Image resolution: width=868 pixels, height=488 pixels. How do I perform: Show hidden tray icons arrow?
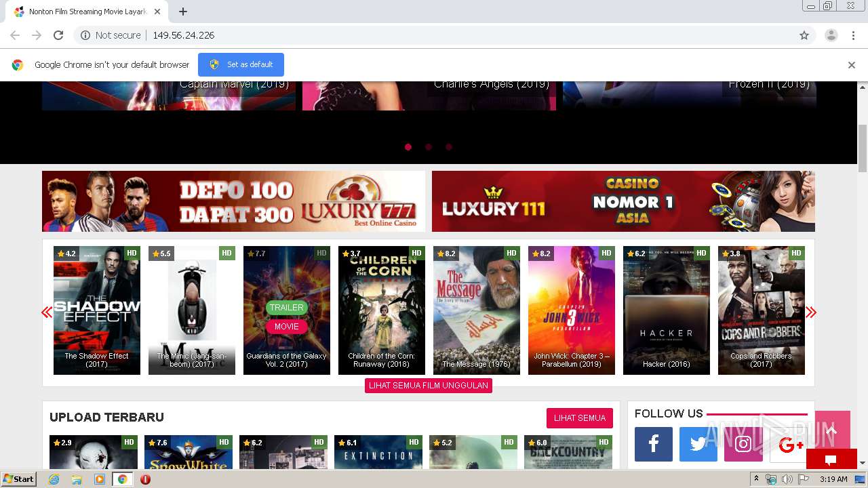[x=757, y=479]
